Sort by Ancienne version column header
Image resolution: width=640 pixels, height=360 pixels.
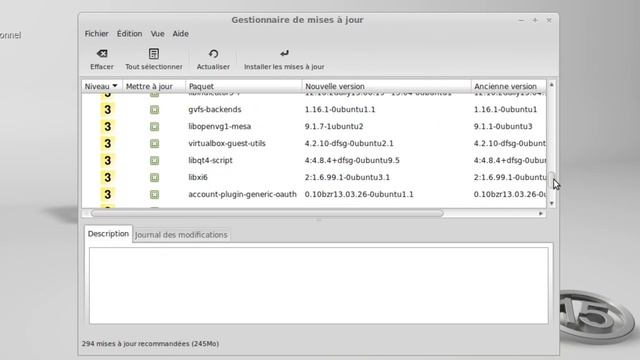(x=509, y=86)
